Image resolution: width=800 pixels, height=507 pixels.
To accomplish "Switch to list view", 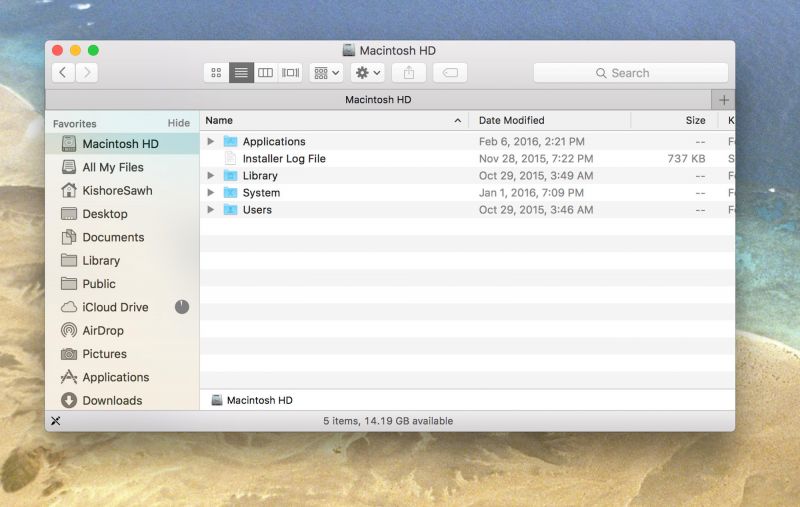I will [241, 73].
